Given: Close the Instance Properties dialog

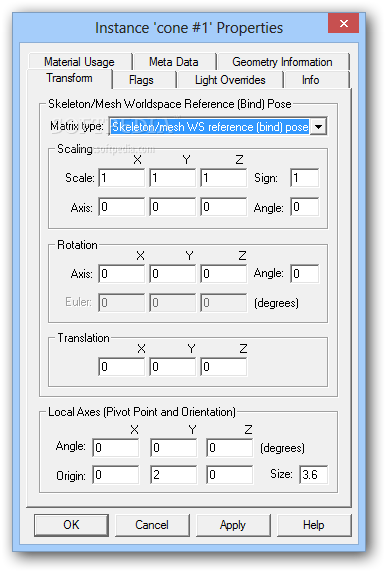Looking at the screenshot, I should click(x=343, y=23).
